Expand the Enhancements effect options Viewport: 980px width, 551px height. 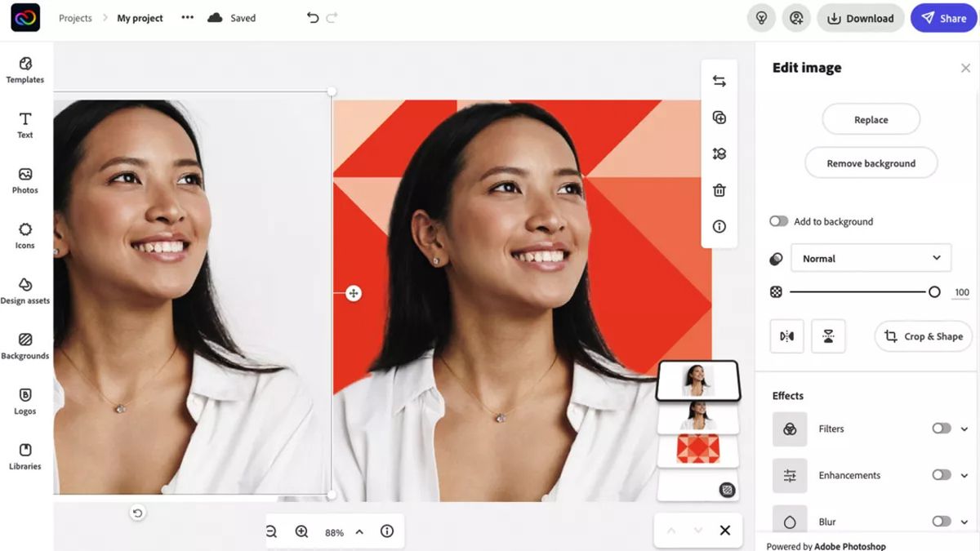click(964, 474)
